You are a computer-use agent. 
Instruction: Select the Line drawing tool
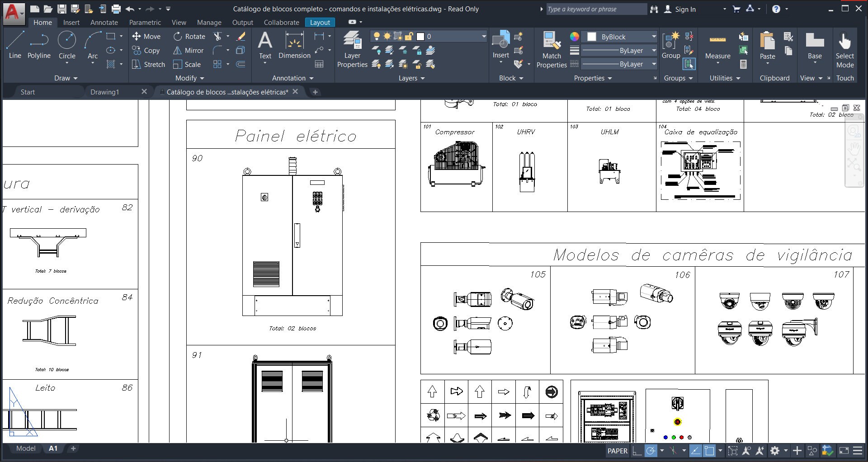(x=15, y=44)
